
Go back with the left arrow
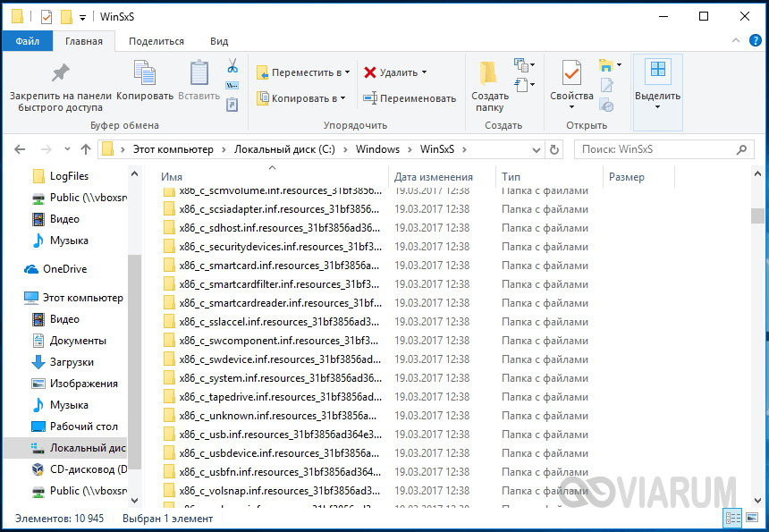click(x=20, y=149)
